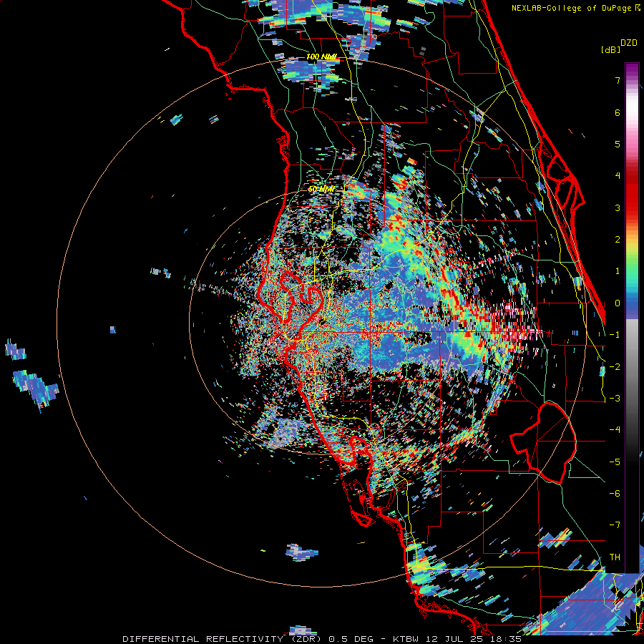Click the -4 value on color scale
The height and width of the screenshot is (644, 644).
pos(615,430)
